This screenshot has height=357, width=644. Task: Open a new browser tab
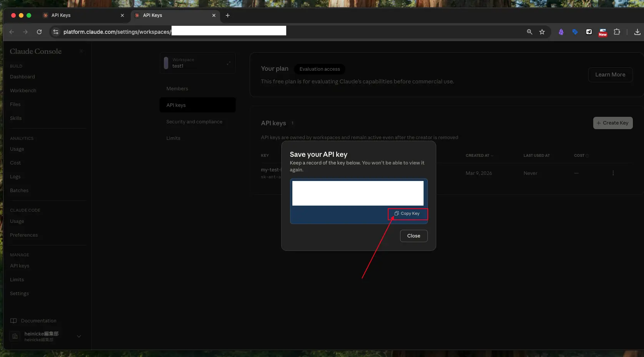[x=227, y=15]
